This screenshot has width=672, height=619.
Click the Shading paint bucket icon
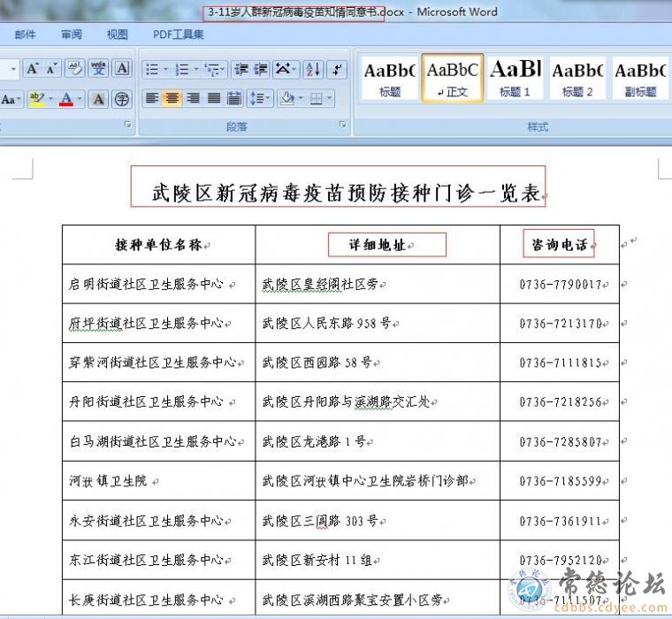(x=287, y=98)
